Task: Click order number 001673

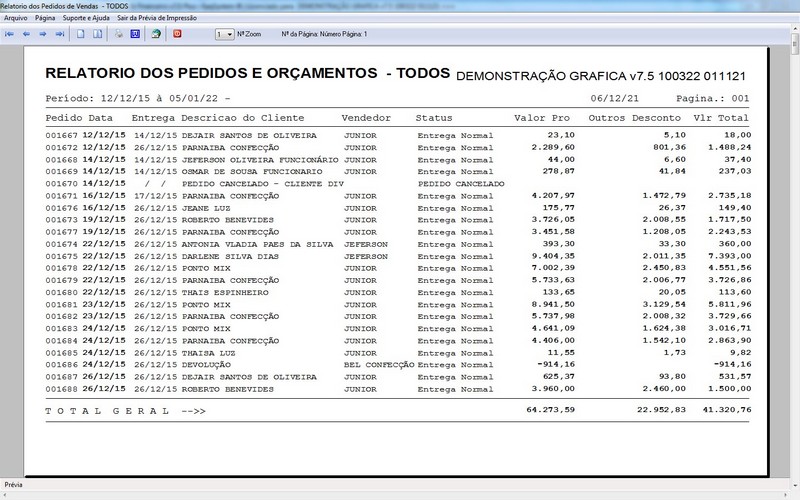Action: pos(62,220)
